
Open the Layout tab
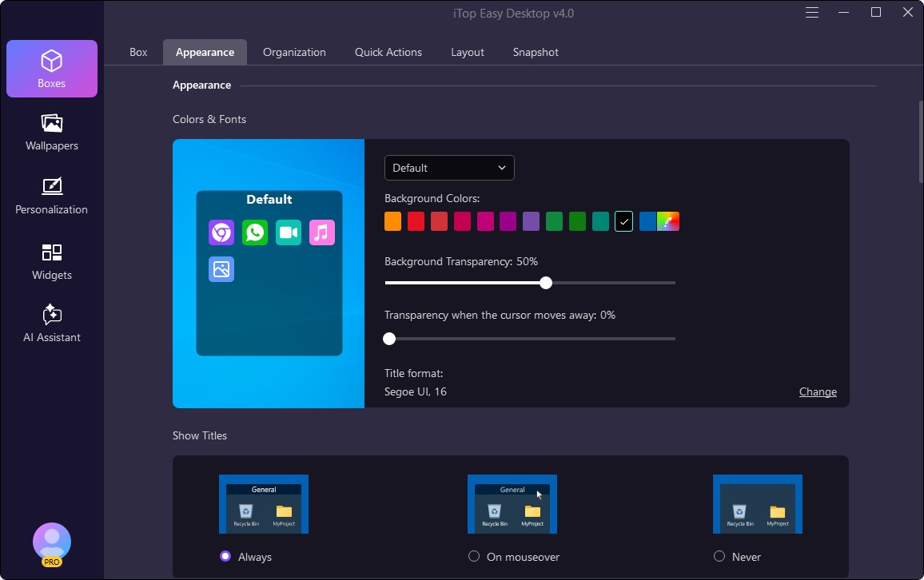tap(468, 52)
